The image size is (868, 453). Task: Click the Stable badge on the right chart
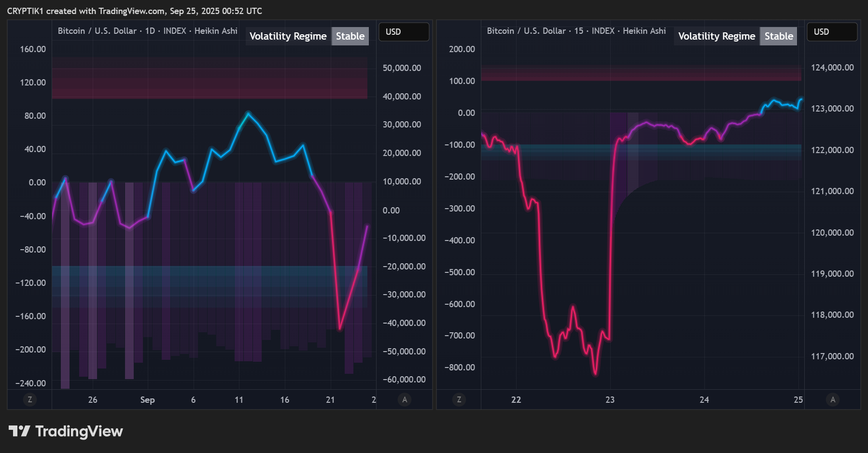tap(779, 36)
